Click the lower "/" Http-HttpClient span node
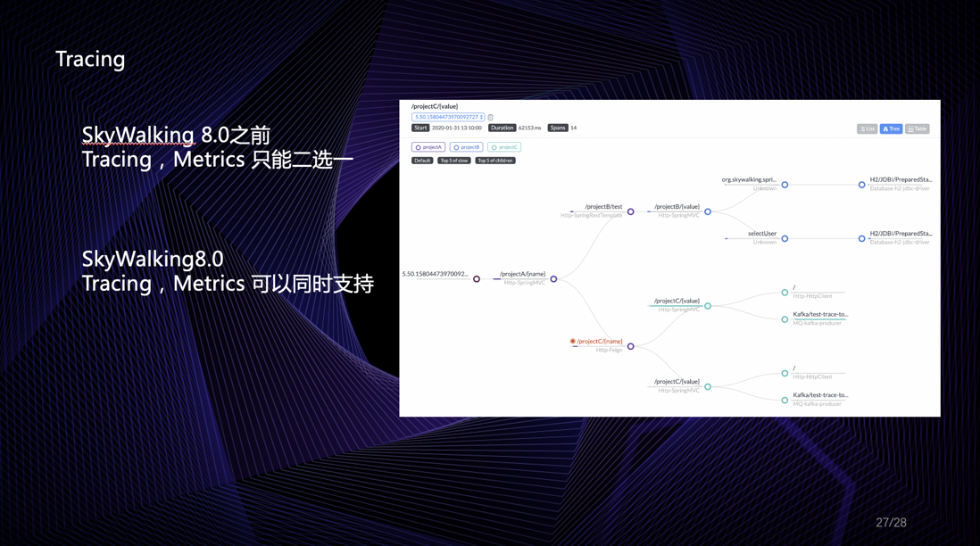 [x=785, y=373]
